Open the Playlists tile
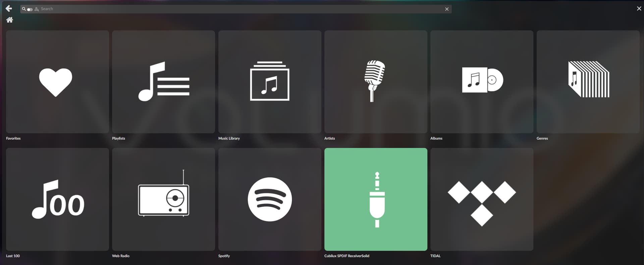The width and height of the screenshot is (644, 265). click(x=163, y=82)
